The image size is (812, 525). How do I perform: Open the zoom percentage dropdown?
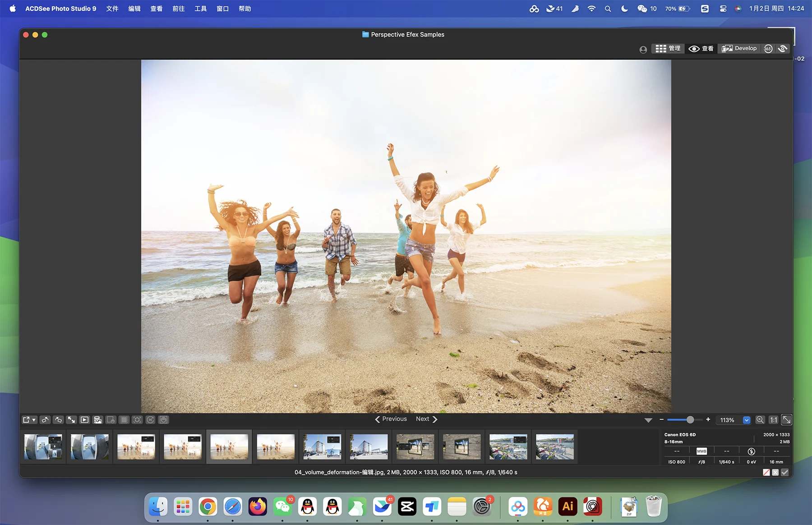[x=747, y=420]
